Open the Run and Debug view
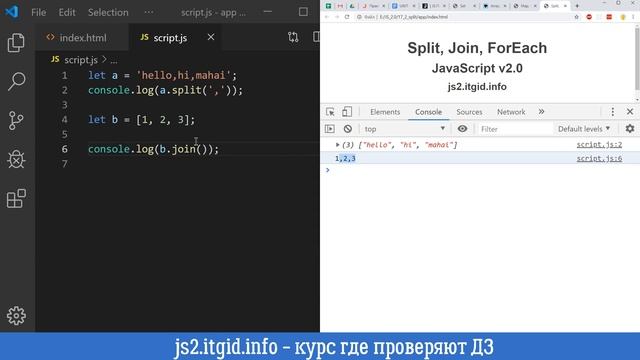The image size is (640, 360). point(16,159)
